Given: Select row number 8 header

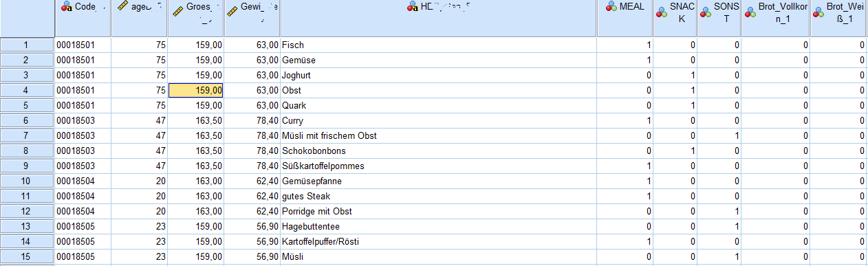Looking at the screenshot, I should click(x=27, y=151).
